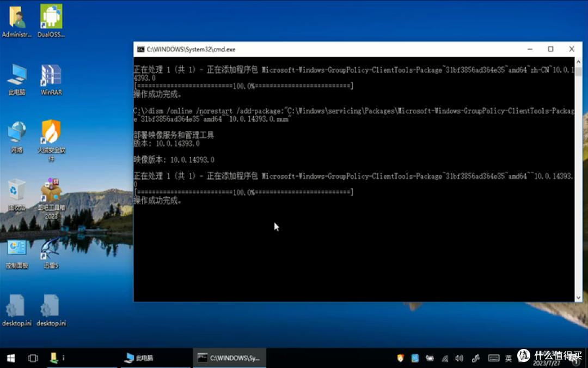Launch the 迅雷5 desktop shortcut
Viewport: 588px width, 368px height.
(x=51, y=253)
